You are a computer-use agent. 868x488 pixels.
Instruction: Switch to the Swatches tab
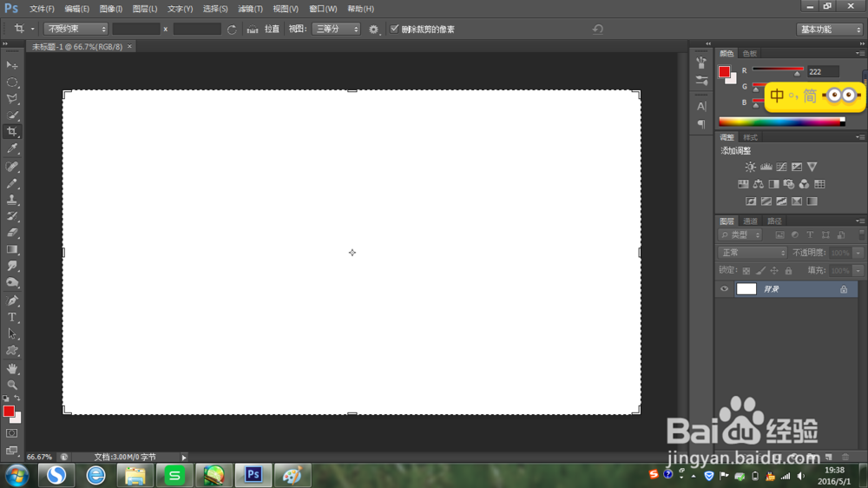(x=750, y=53)
